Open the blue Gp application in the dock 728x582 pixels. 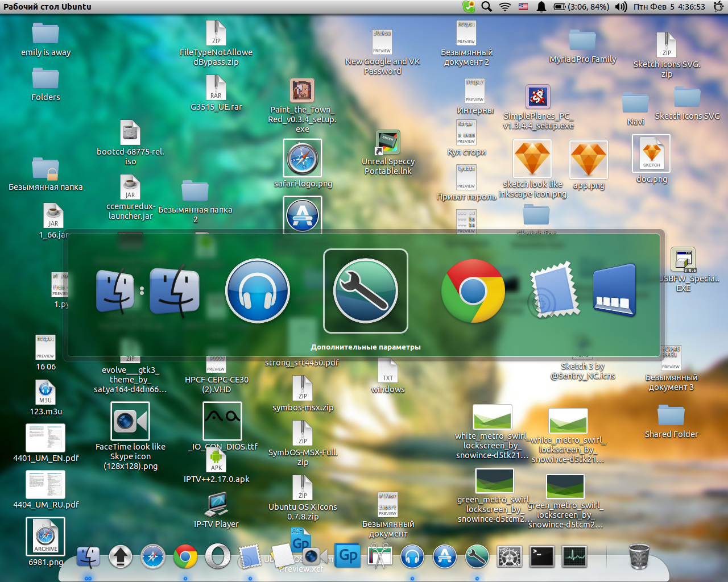(348, 556)
